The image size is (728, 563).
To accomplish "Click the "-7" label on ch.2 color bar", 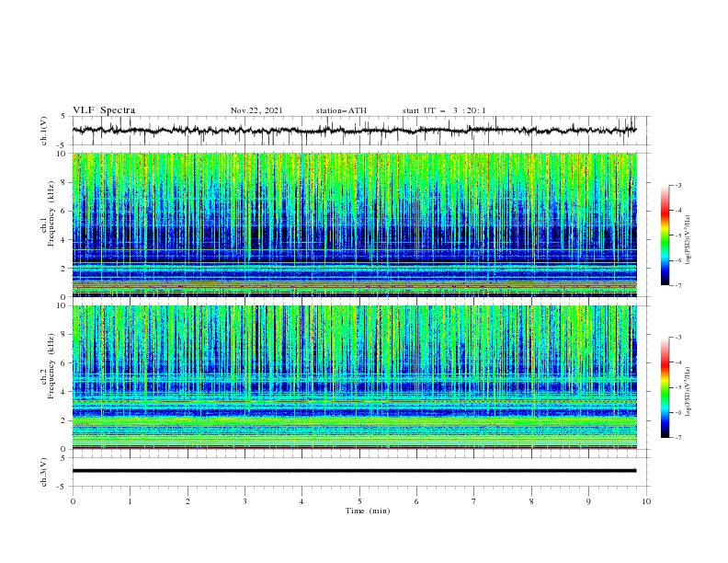I will [x=678, y=437].
